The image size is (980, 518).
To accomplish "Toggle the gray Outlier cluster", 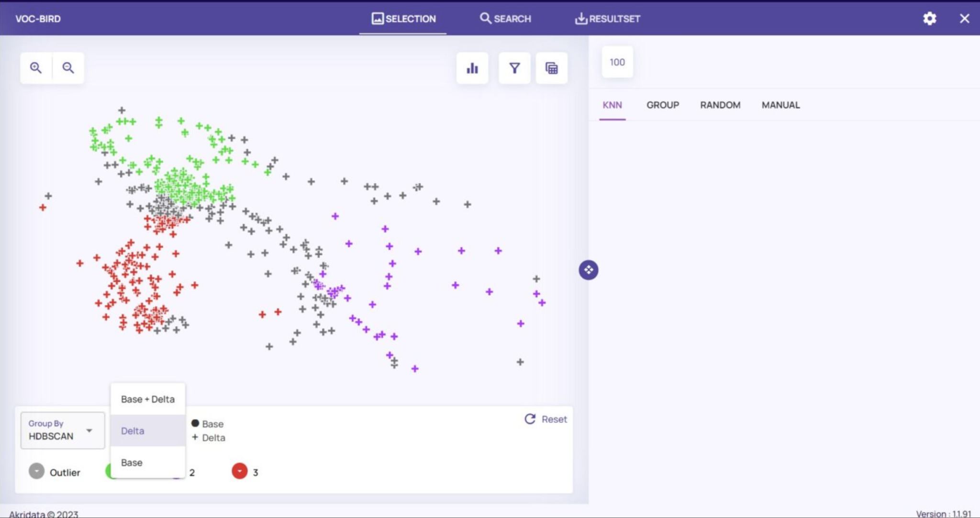I will tap(37, 472).
